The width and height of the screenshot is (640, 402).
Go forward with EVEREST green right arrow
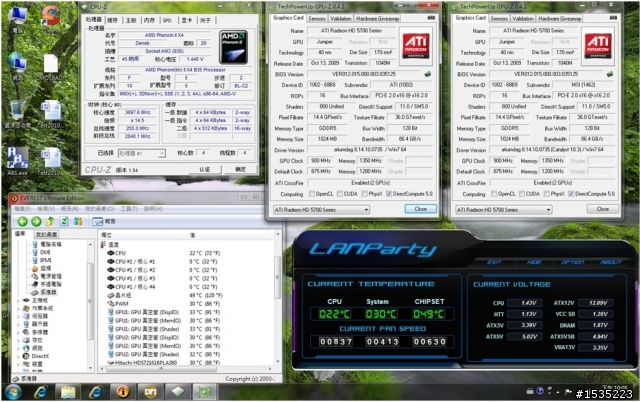[36, 222]
